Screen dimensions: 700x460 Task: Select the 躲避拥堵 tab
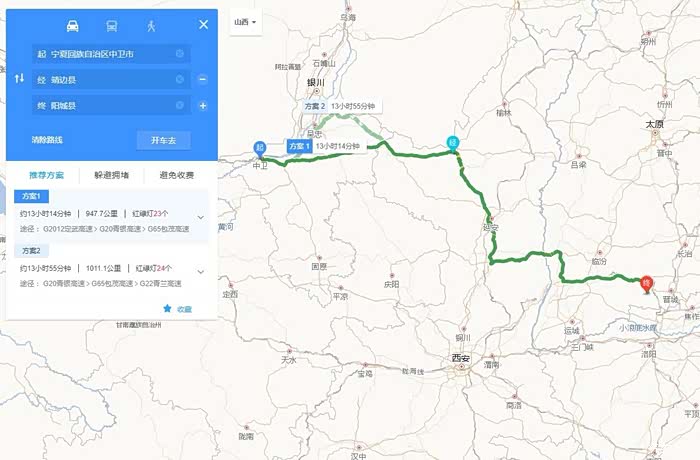112,175
